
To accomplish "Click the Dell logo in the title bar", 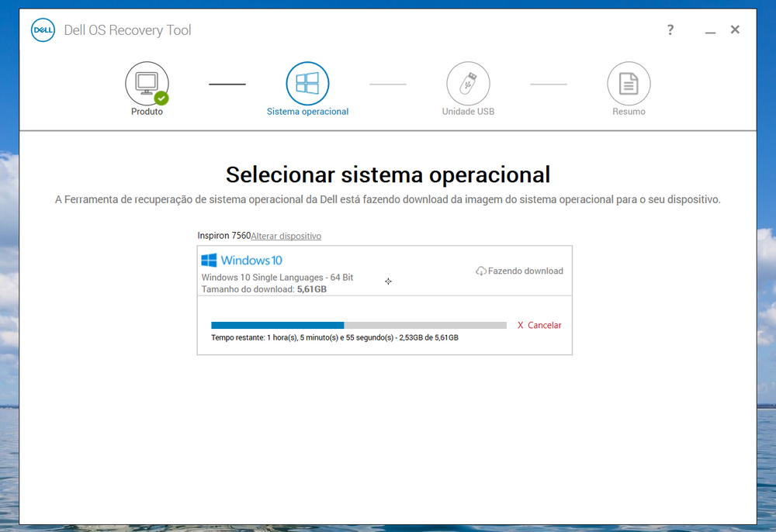I will coord(43,29).
